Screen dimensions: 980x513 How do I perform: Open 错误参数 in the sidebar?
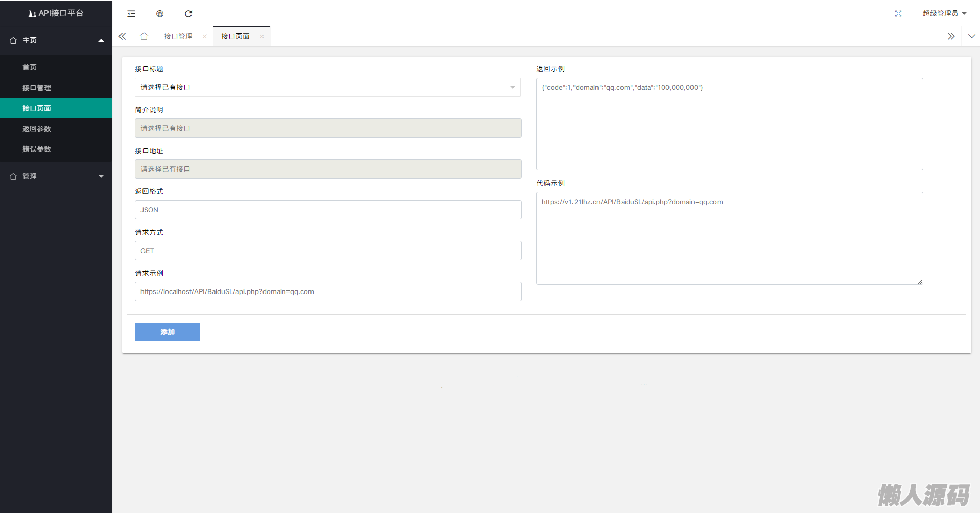[37, 149]
